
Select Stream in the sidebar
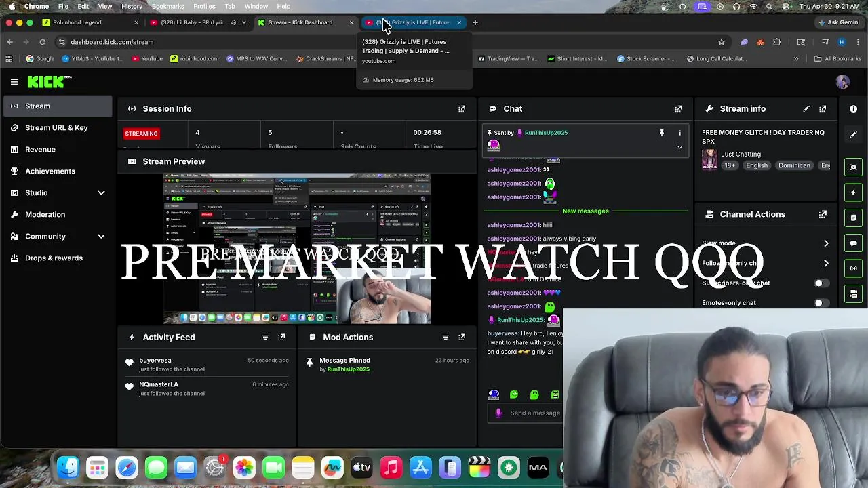click(x=58, y=106)
